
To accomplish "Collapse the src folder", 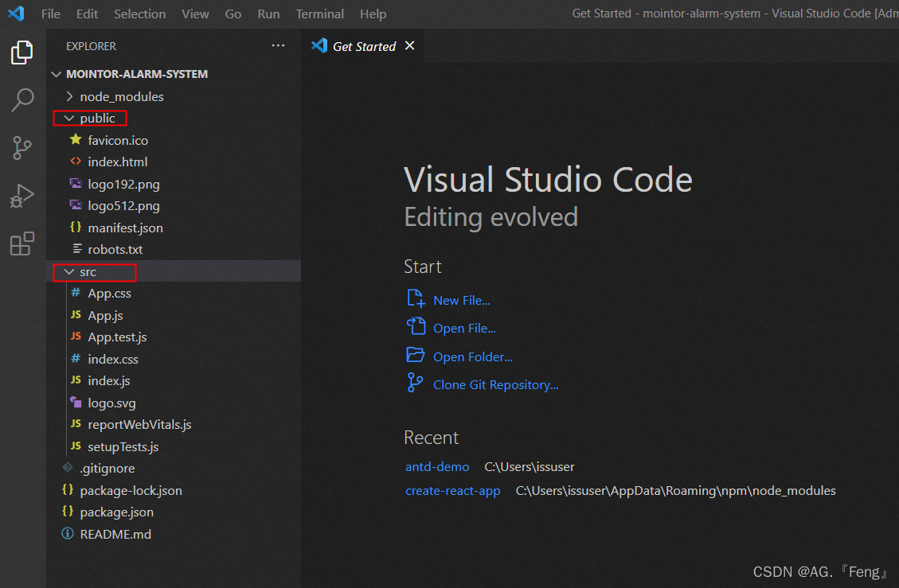I will (88, 272).
